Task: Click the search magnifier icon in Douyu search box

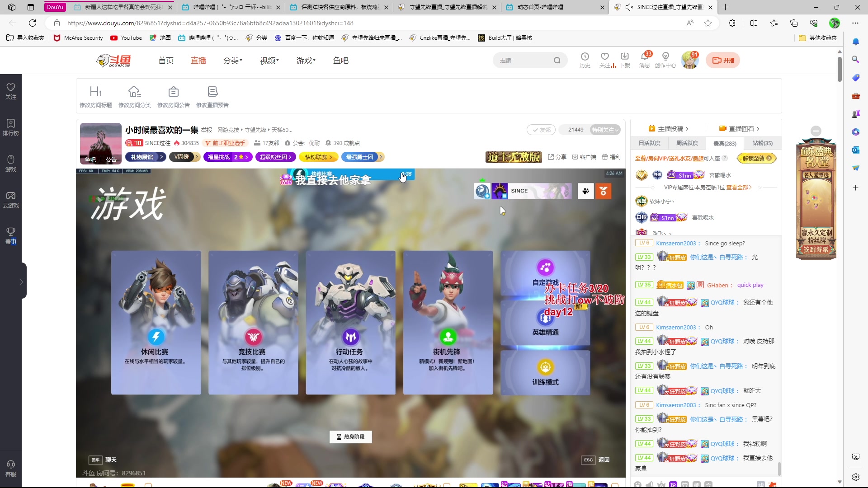Action: (x=557, y=60)
